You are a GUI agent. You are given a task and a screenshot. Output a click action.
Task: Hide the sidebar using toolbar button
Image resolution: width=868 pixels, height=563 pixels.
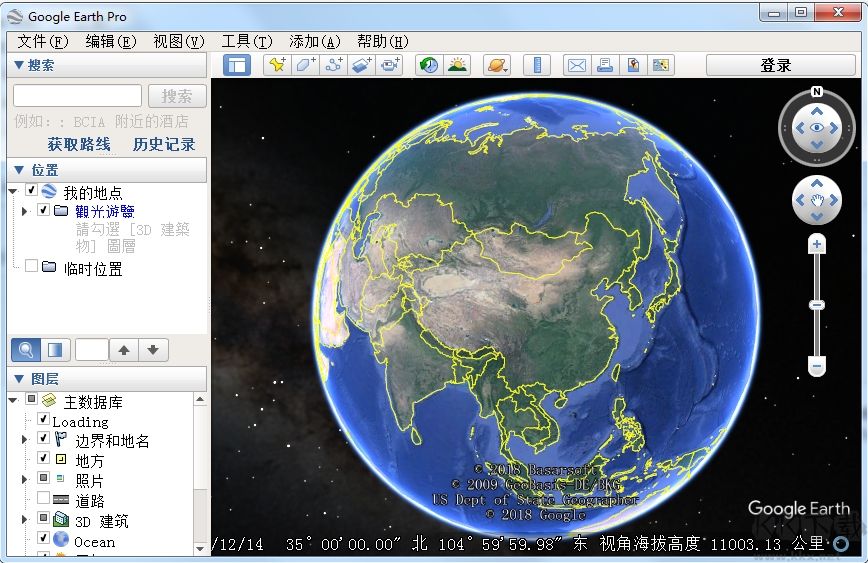(x=236, y=65)
